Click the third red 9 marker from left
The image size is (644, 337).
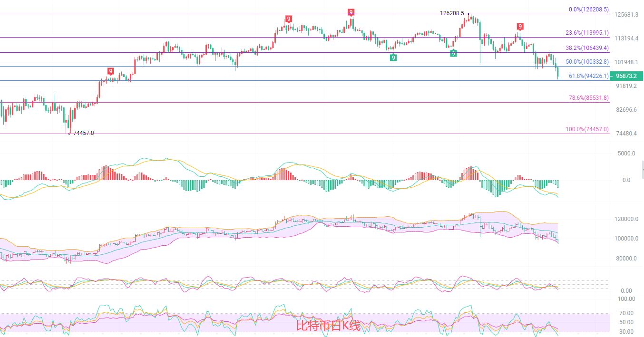click(351, 12)
